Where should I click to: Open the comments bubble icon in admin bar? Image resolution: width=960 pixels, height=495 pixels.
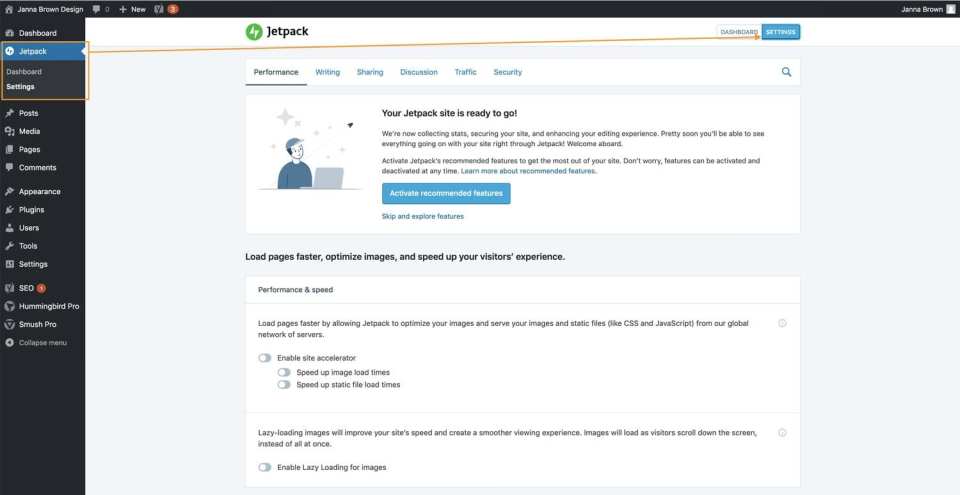click(x=96, y=9)
